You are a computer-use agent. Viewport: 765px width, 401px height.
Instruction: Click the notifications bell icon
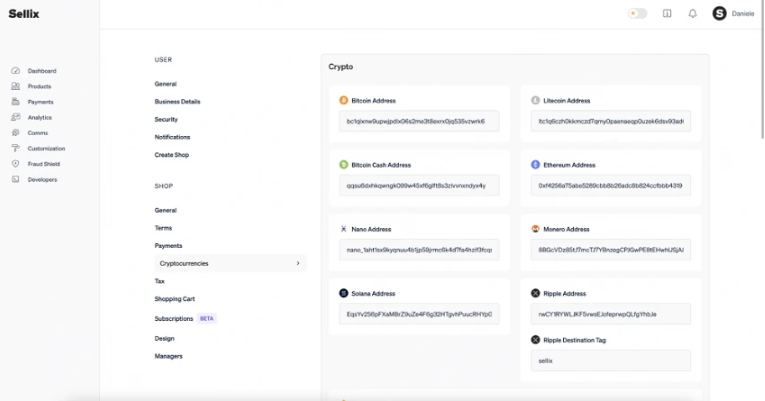[x=692, y=14]
